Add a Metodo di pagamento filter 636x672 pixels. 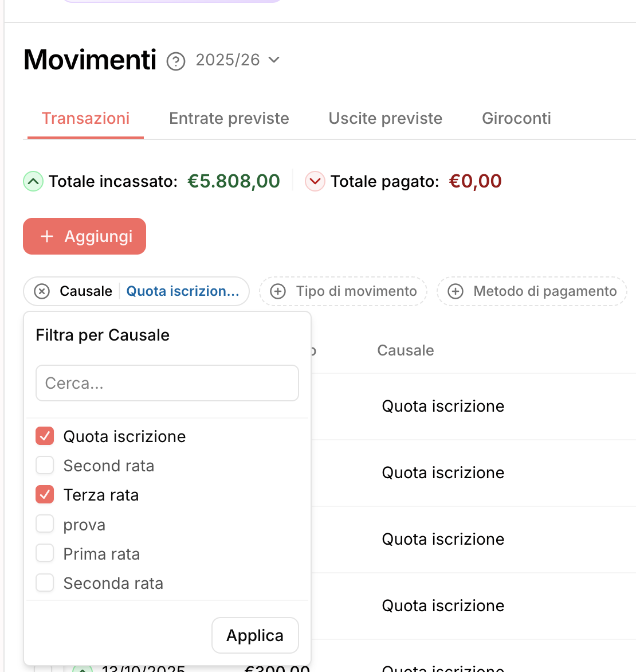pyautogui.click(x=532, y=291)
